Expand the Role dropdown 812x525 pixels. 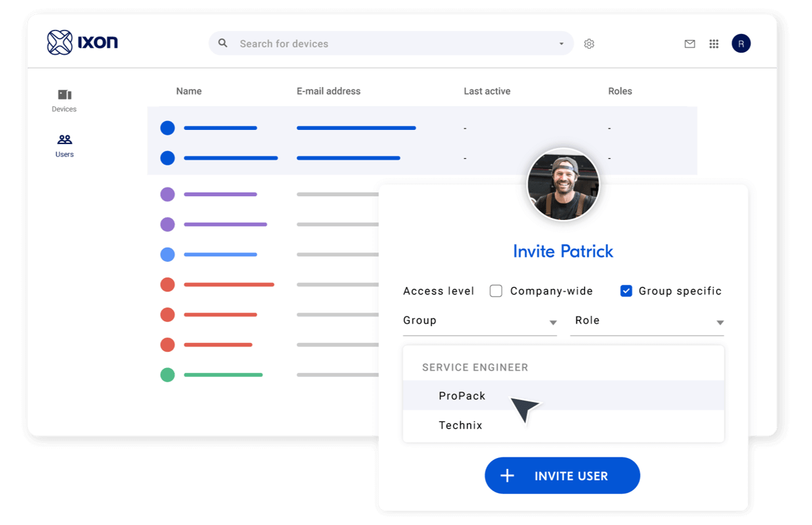648,321
